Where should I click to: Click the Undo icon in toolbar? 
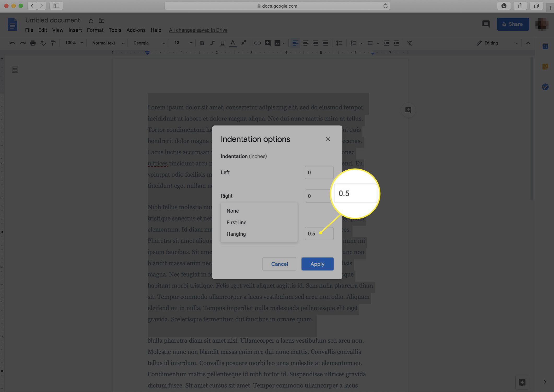(x=12, y=43)
